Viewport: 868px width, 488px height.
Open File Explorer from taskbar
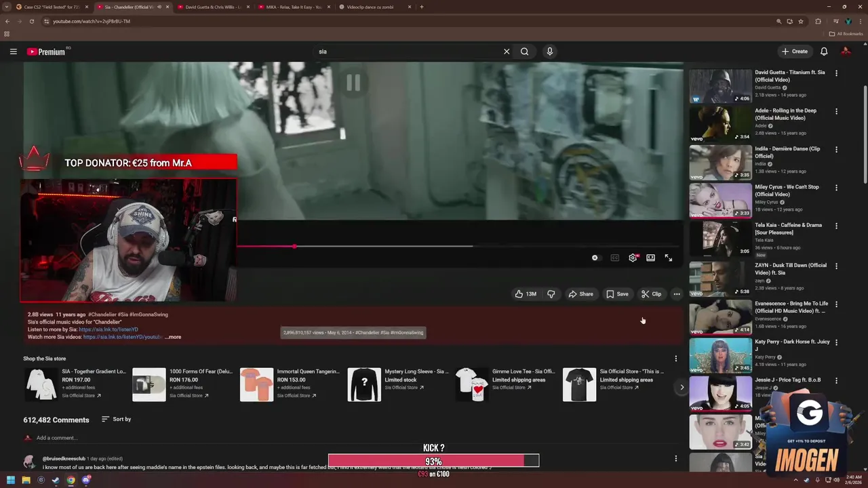tap(26, 480)
